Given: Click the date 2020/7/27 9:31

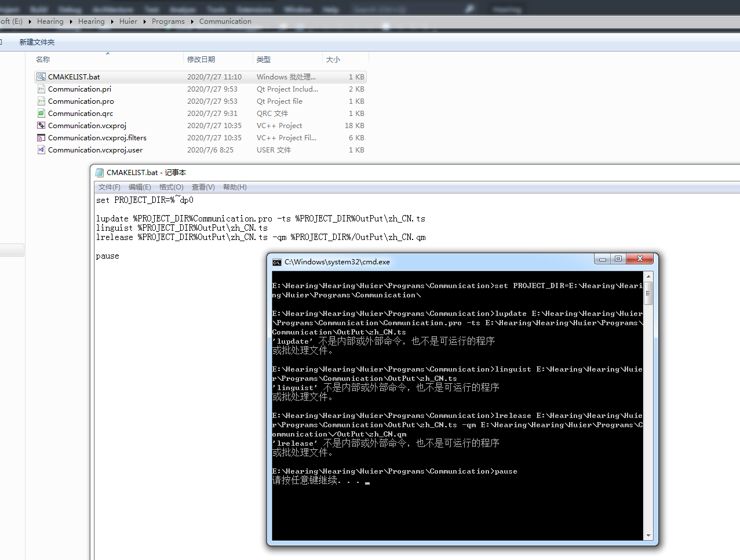Looking at the screenshot, I should [212, 113].
